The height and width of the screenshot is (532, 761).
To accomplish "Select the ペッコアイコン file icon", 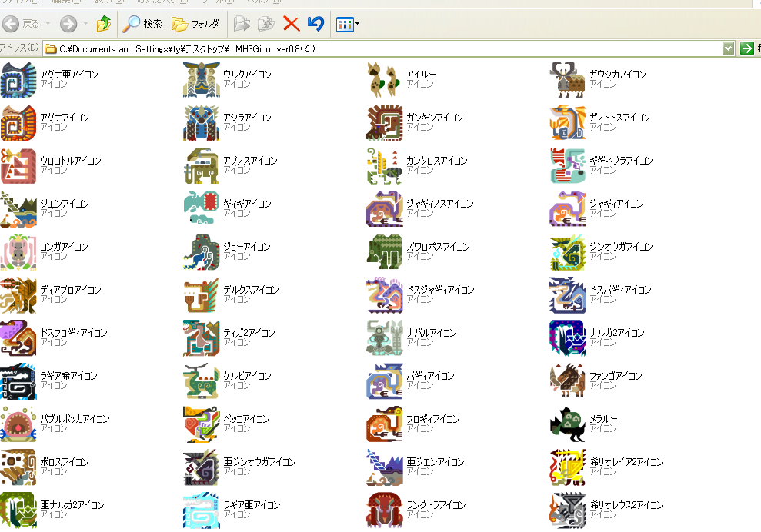I will [202, 424].
